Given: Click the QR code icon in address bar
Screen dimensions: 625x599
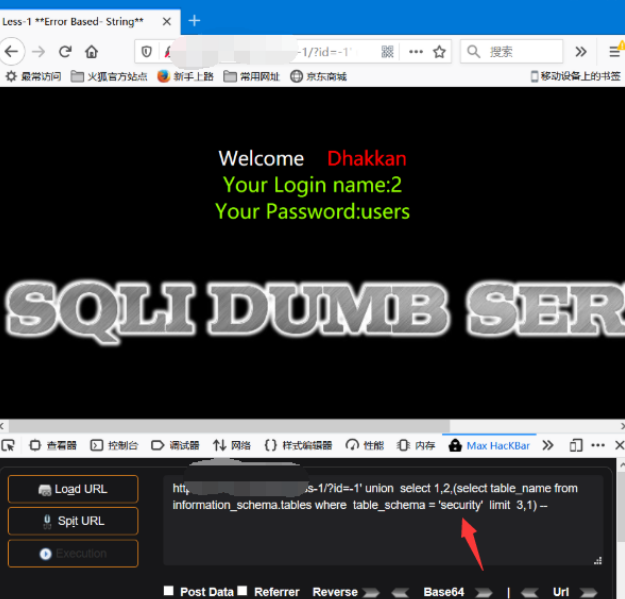Looking at the screenshot, I should (x=387, y=51).
